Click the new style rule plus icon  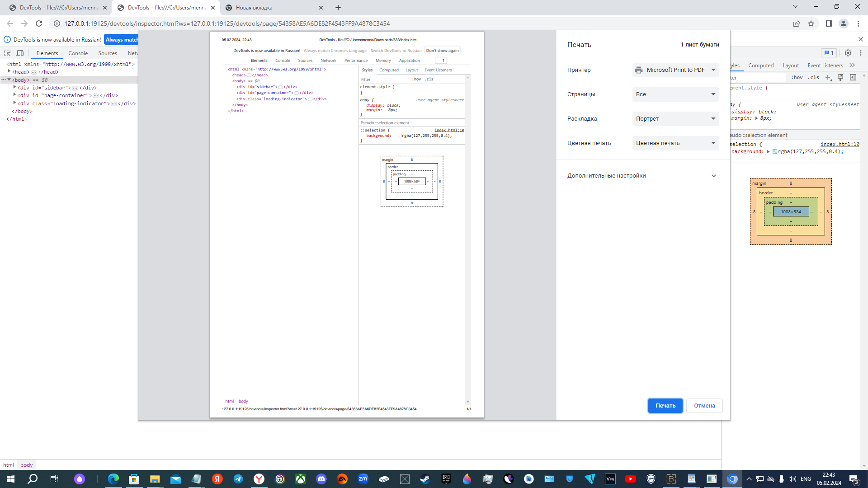pos(828,77)
